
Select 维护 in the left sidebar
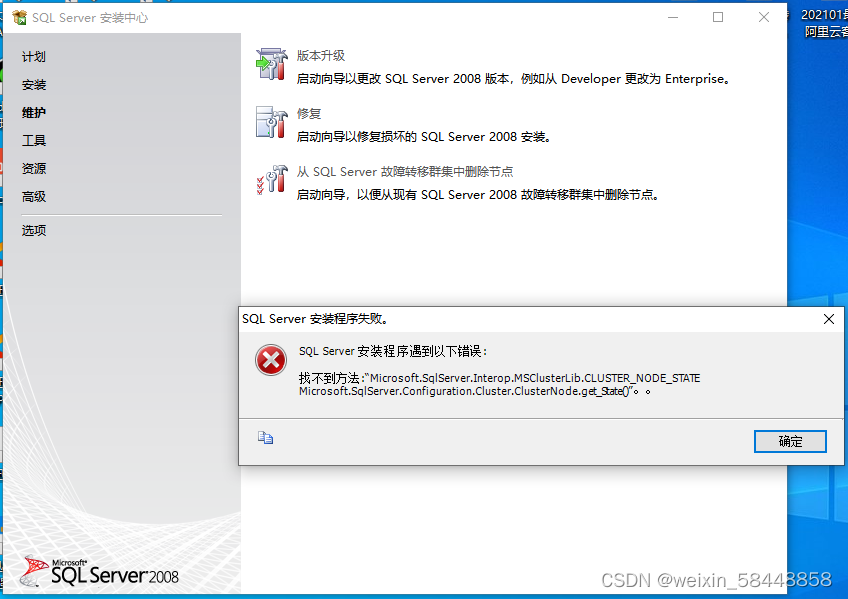[34, 112]
